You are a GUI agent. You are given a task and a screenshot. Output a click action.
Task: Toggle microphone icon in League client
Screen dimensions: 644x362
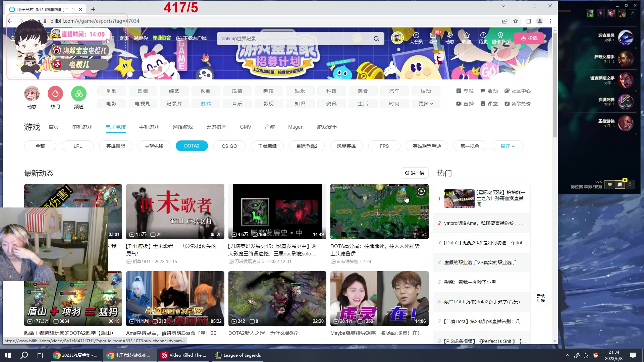pyautogui.click(x=630, y=184)
